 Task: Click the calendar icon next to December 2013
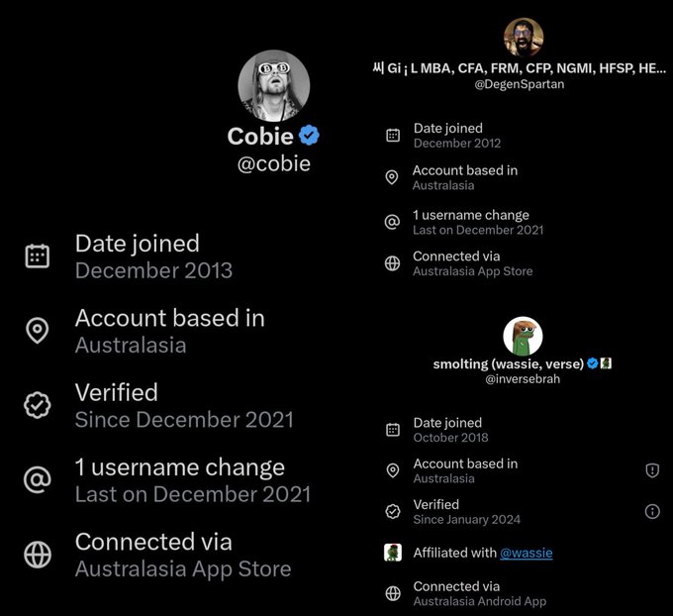click(x=38, y=257)
